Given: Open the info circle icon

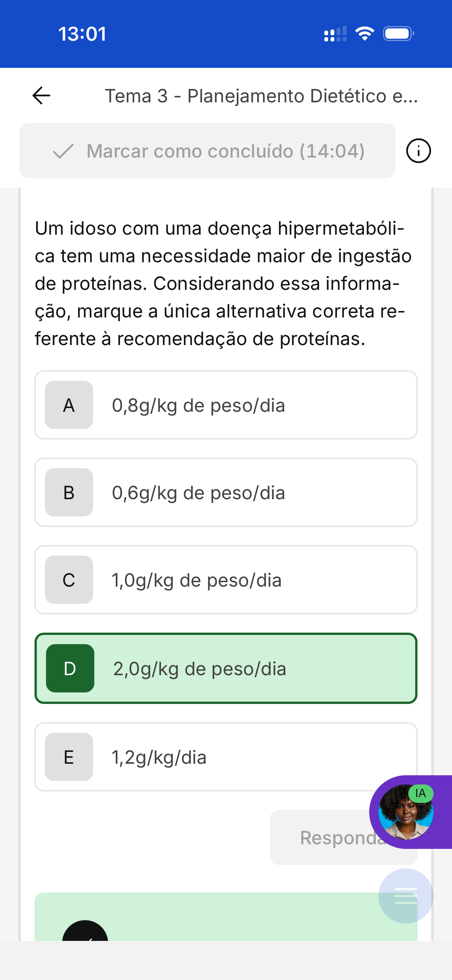Looking at the screenshot, I should (418, 151).
